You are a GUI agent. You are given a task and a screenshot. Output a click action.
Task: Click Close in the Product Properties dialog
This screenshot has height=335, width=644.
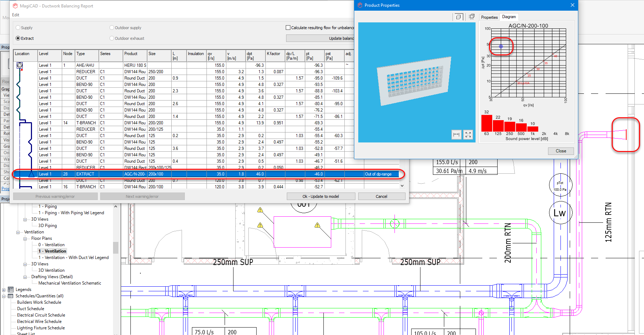[561, 151]
